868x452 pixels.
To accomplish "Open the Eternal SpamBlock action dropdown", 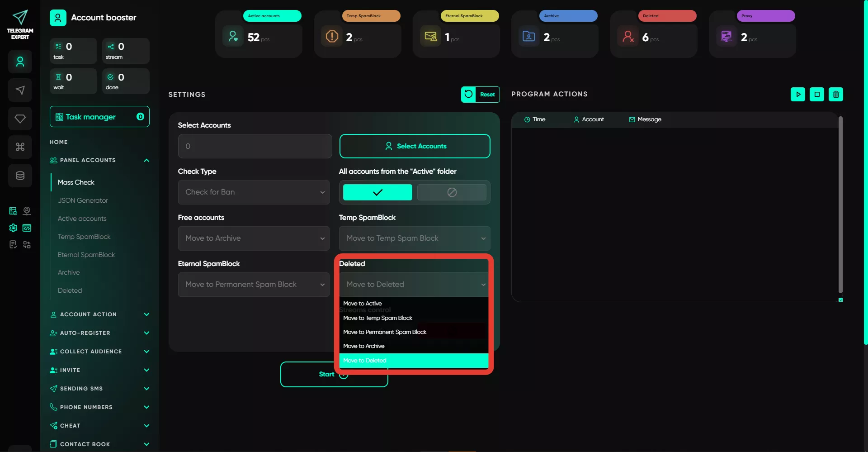I will coord(254,285).
